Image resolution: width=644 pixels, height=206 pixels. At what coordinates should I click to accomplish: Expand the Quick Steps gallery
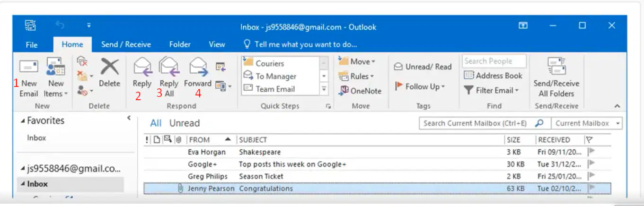click(324, 89)
